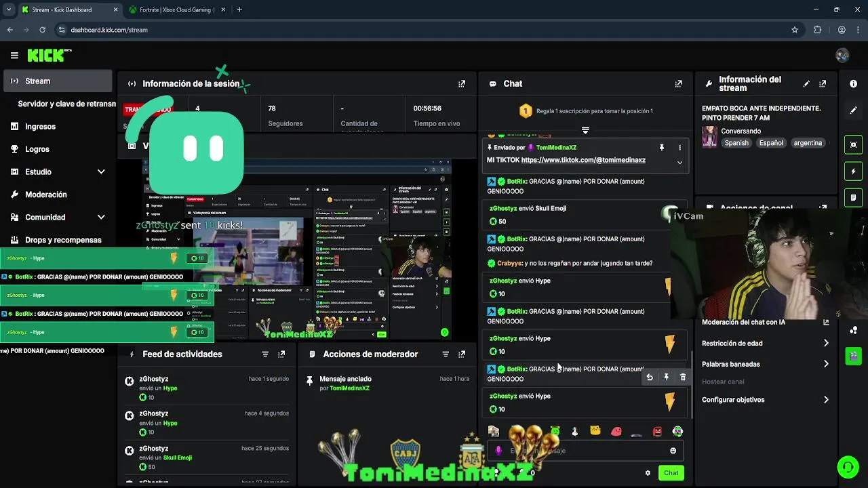Unpin the pinned TikTok chat message
The height and width of the screenshot is (488, 868).
click(x=662, y=147)
